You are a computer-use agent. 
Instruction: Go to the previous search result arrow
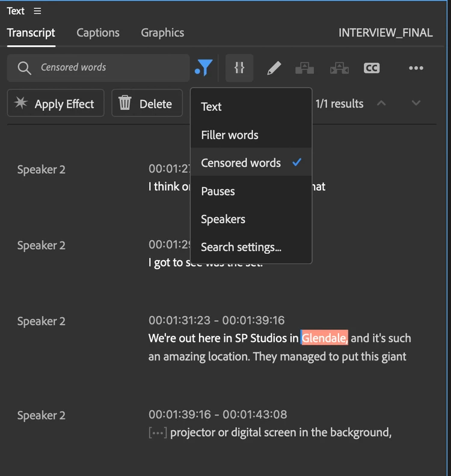(x=381, y=103)
